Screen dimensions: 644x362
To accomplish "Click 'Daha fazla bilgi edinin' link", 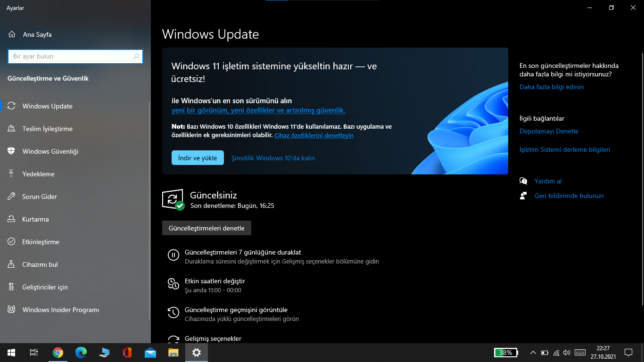I will 552,87.
